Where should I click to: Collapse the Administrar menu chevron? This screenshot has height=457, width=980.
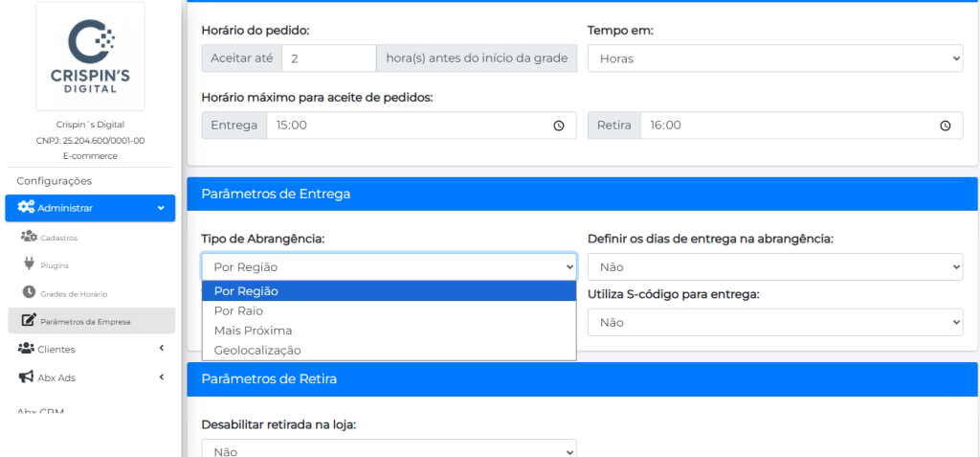(x=161, y=208)
